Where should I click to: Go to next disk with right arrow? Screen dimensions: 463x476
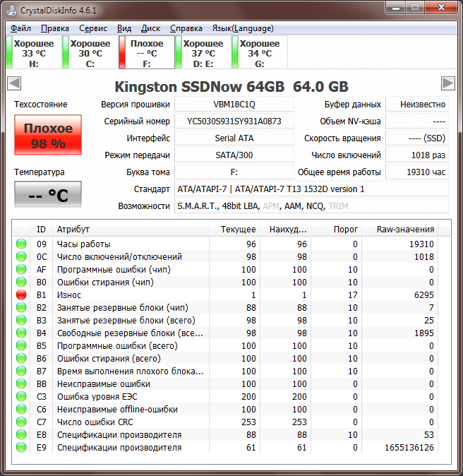(x=448, y=83)
